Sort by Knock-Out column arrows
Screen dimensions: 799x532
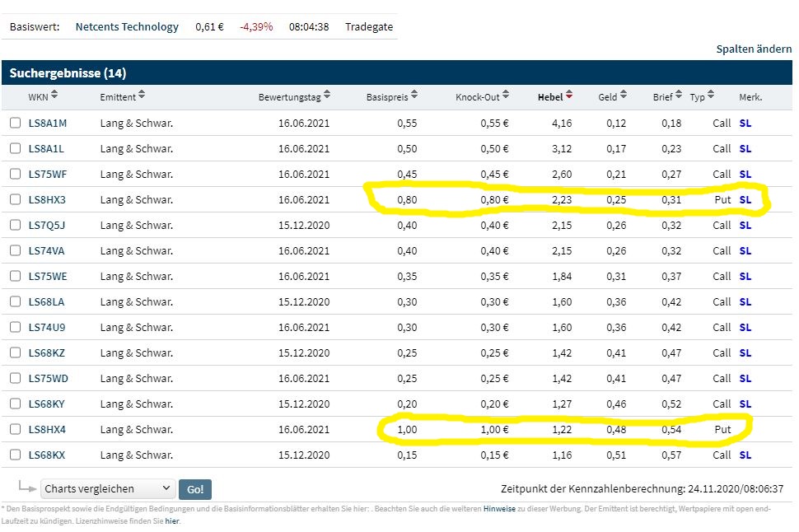(506, 95)
